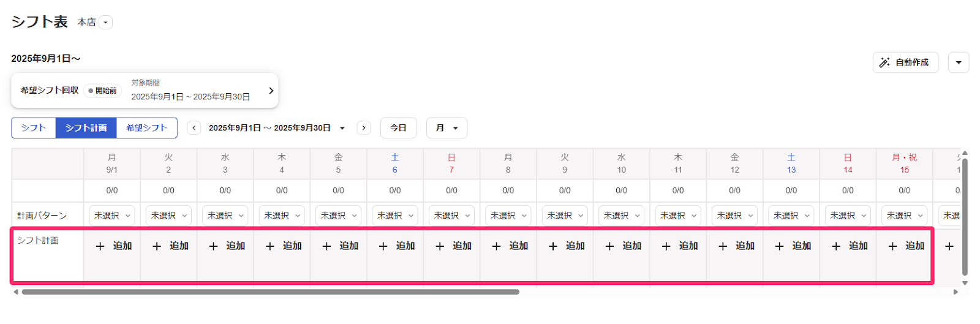Click the 自動作成 auto-create button

pyautogui.click(x=905, y=62)
